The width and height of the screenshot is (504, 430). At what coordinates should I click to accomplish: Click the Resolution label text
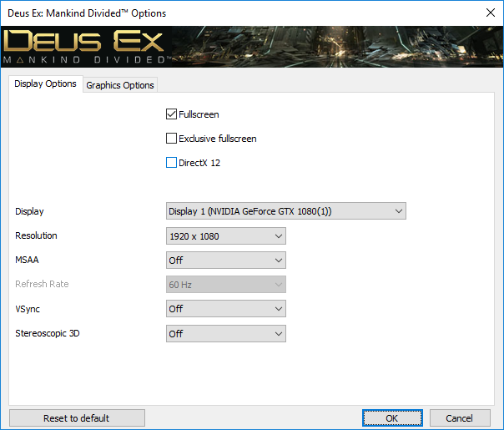point(36,235)
